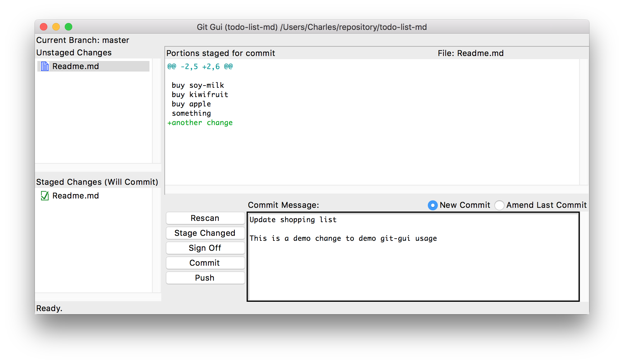624x364 pixels.
Task: Click the green zoom window button
Action: [69, 27]
